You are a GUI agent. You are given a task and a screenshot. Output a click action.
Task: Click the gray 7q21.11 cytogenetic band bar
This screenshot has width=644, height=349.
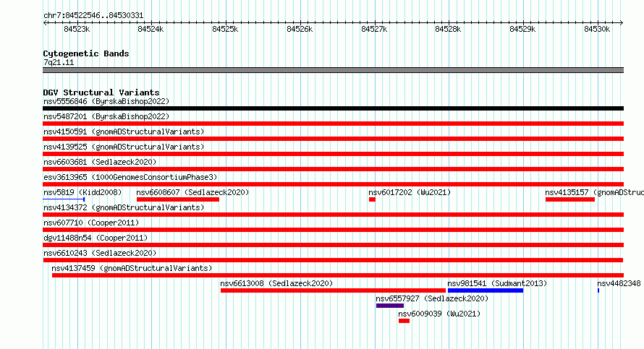[333, 70]
